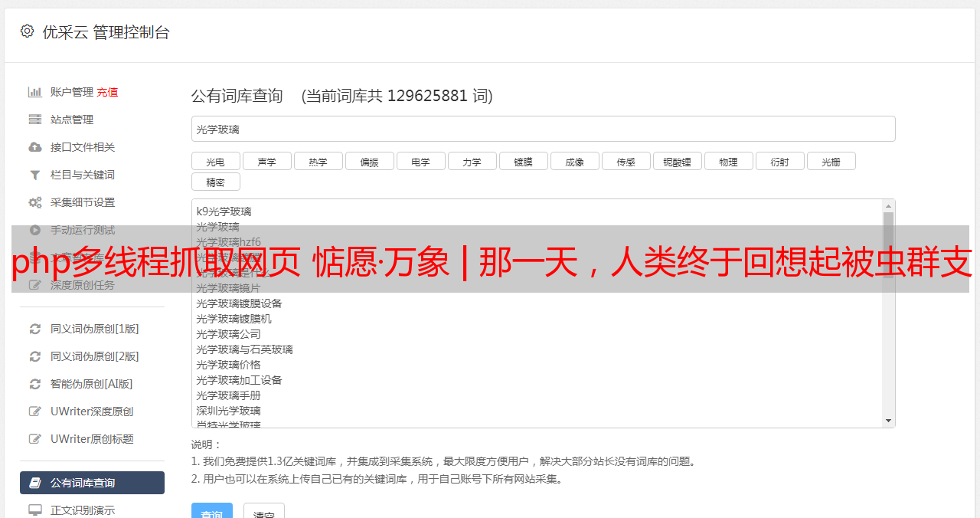Select the 精密 tag button
Viewport: 980px width, 518px height.
(215, 182)
